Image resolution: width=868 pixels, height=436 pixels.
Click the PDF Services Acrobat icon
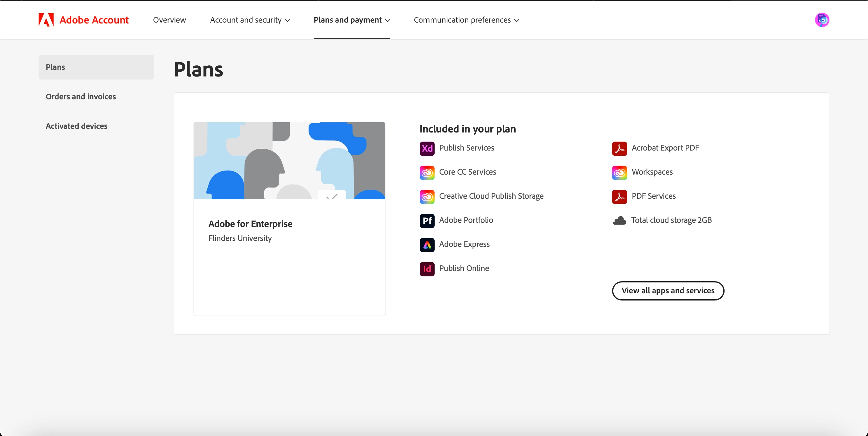click(x=619, y=196)
